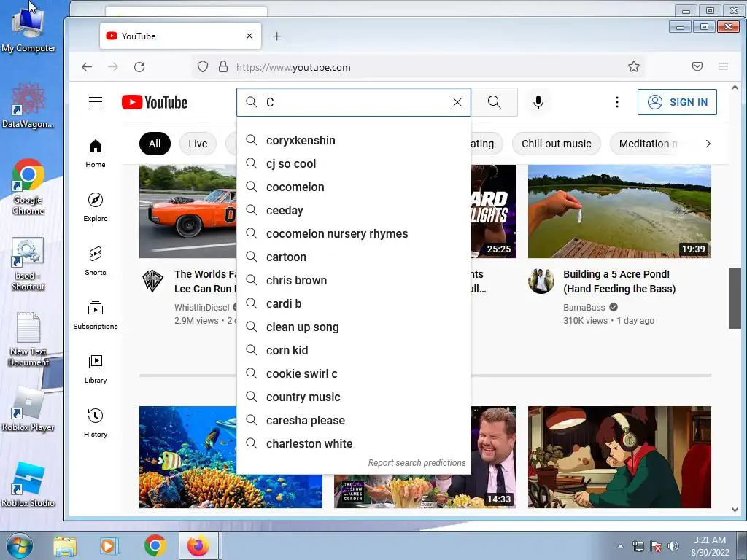Open the WhistlinDiesel channel name

(201, 308)
